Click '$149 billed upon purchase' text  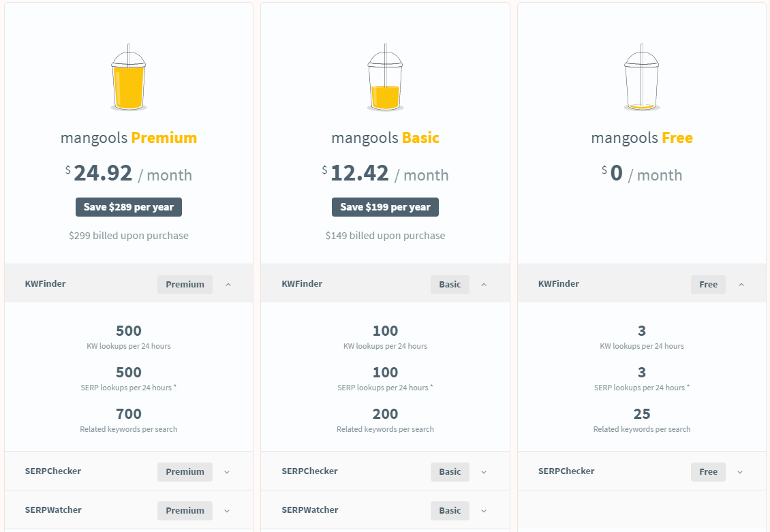[386, 236]
